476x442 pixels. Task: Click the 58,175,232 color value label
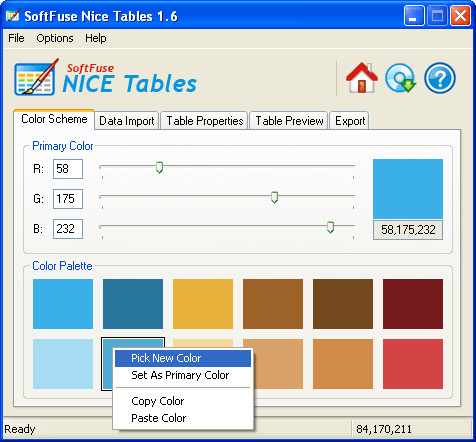click(408, 230)
